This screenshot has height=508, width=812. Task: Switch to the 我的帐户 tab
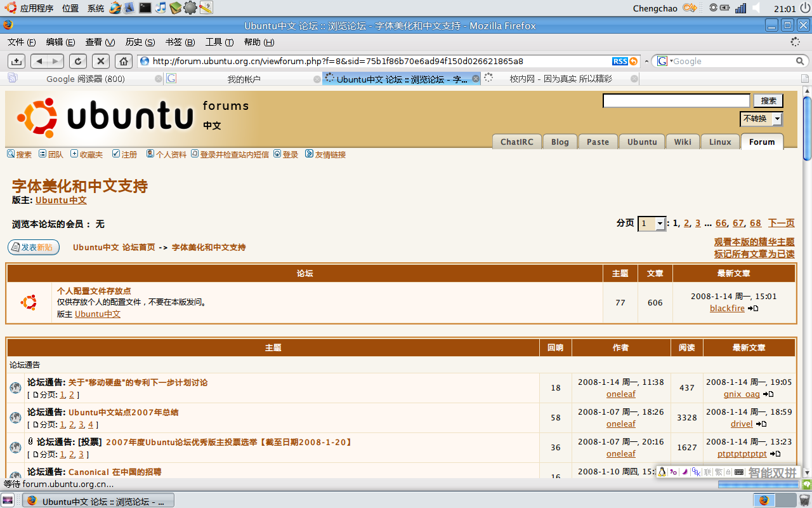coord(244,79)
